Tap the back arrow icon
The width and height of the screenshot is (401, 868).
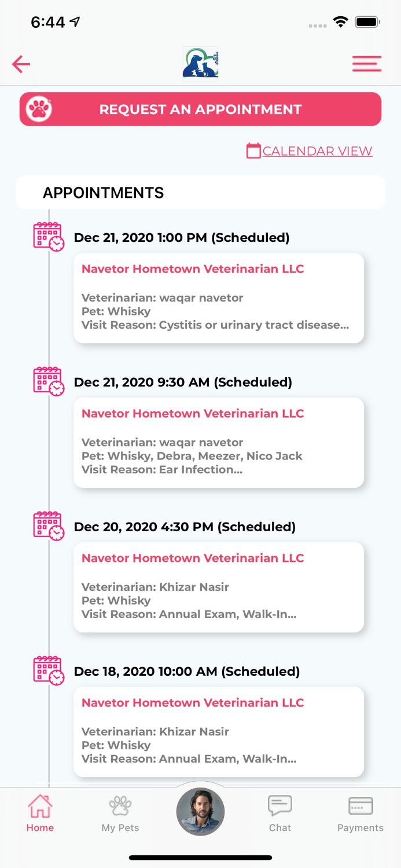21,64
